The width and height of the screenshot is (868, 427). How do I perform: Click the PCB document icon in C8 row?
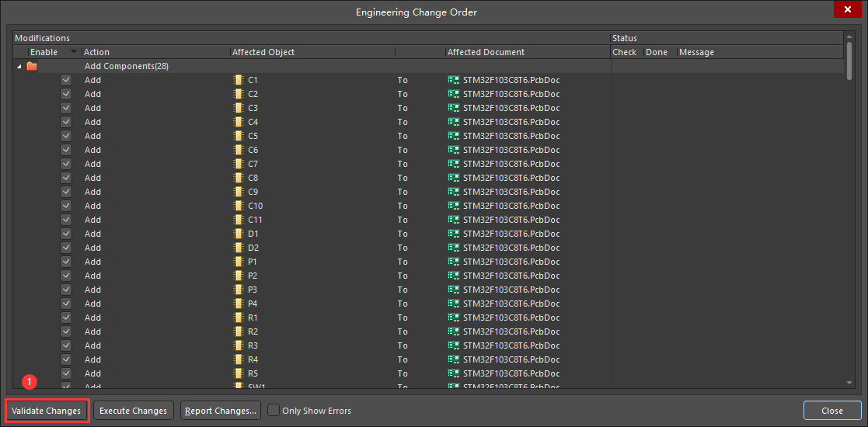pyautogui.click(x=454, y=178)
